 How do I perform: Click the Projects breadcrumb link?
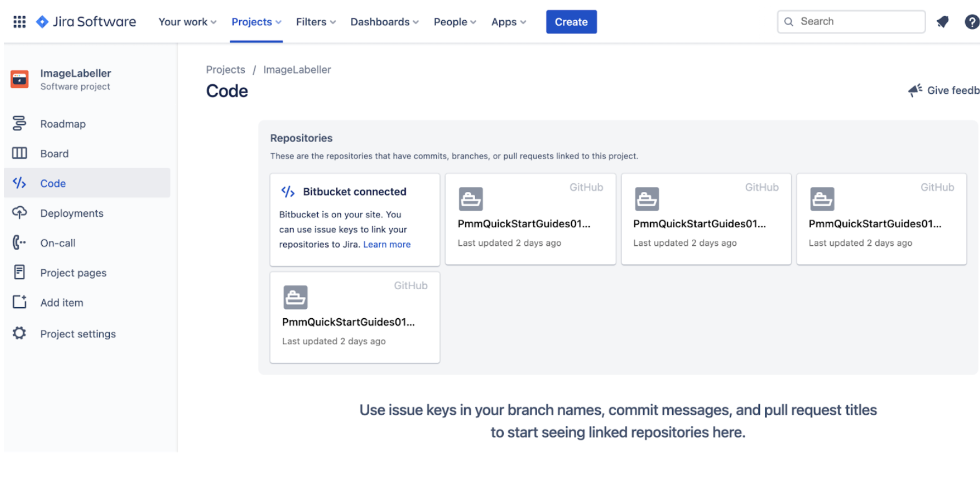click(x=225, y=70)
